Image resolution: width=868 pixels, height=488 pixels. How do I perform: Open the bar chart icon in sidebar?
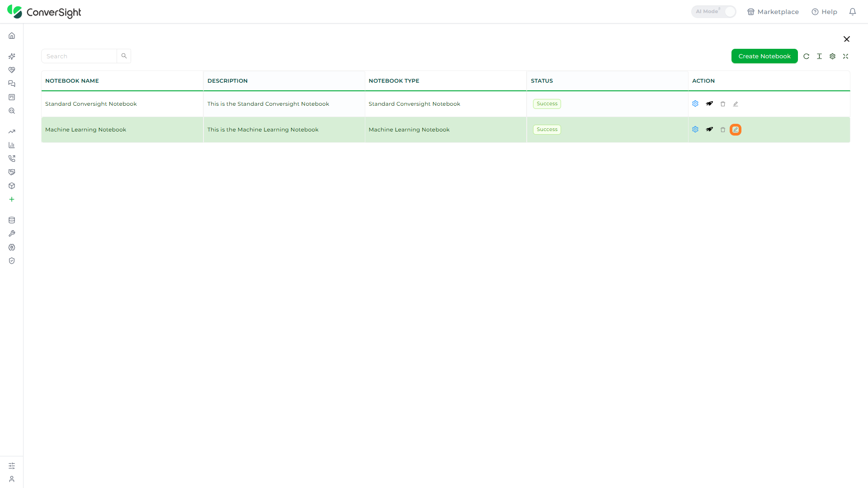12,145
